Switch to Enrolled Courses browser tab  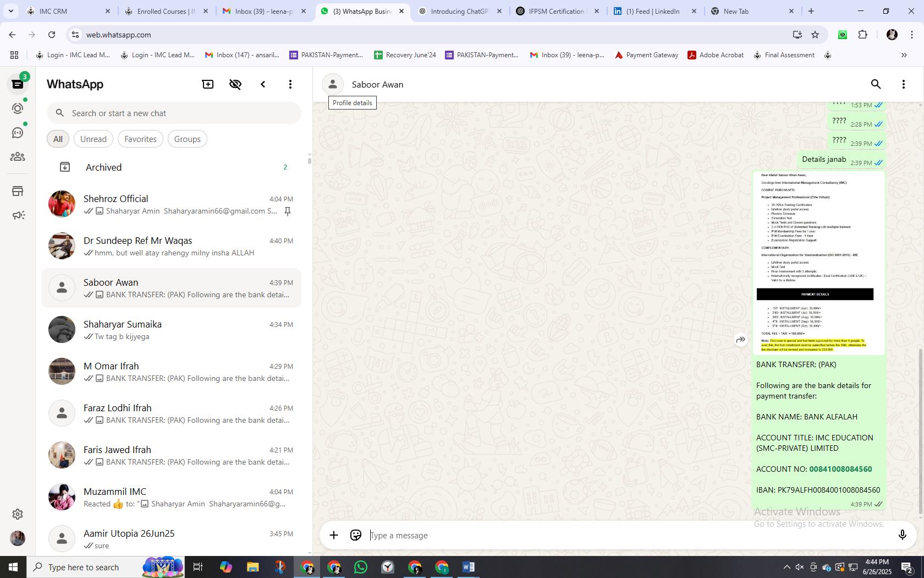165,11
